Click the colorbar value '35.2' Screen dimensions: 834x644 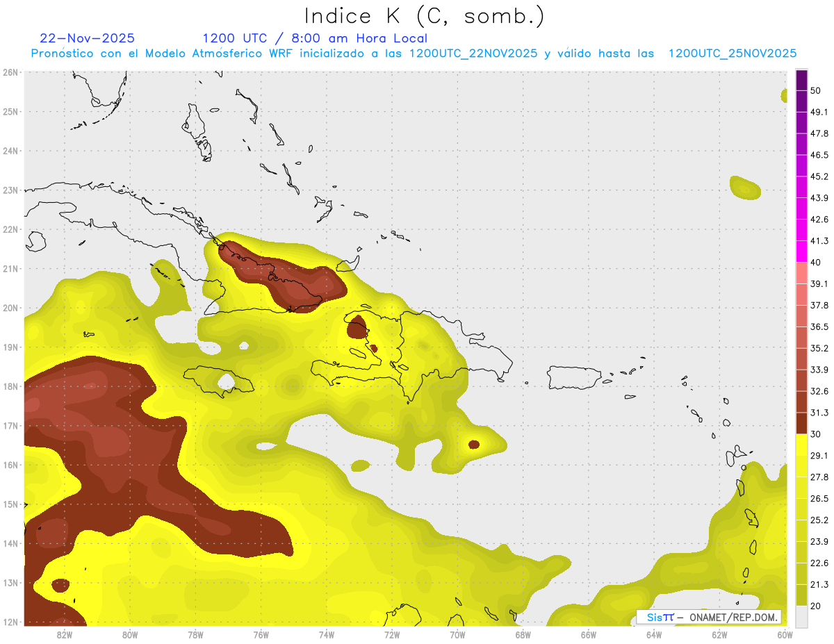click(x=819, y=348)
